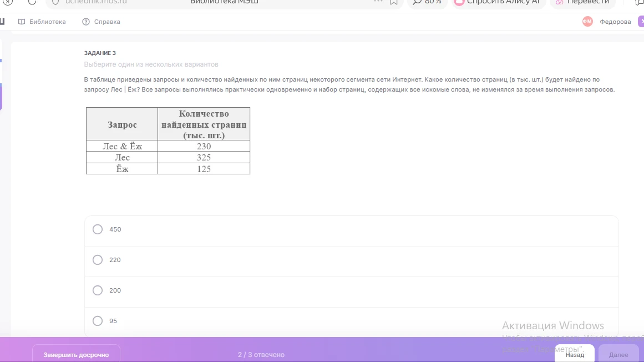Click the table cell Лес & Ёж
The width and height of the screenshot is (644, 362).
click(x=122, y=146)
